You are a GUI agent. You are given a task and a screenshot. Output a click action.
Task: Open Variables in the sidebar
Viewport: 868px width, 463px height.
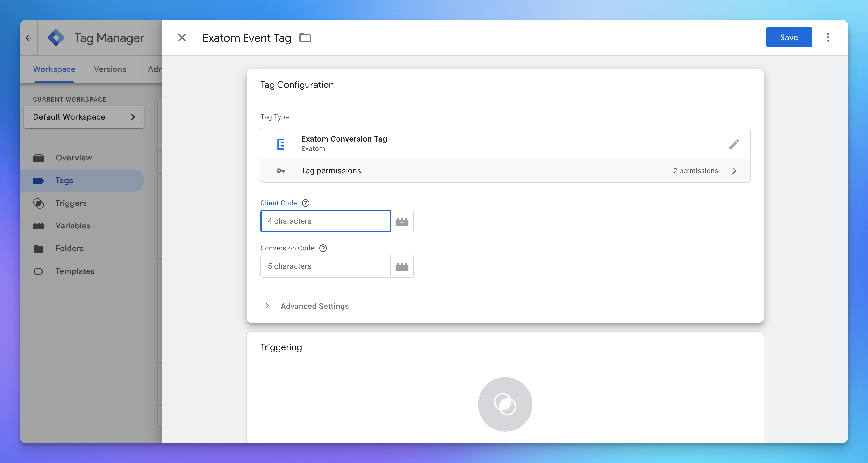[x=73, y=226]
